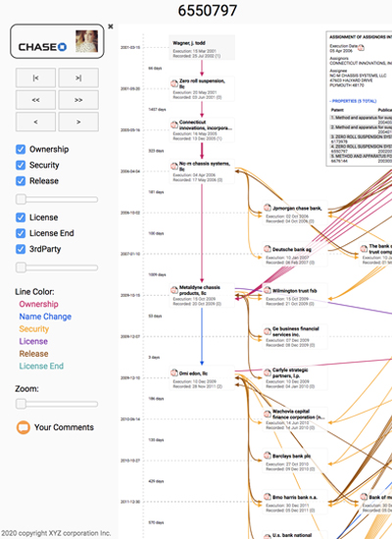Click the 2006-04-04 timeline date label

tap(130, 171)
